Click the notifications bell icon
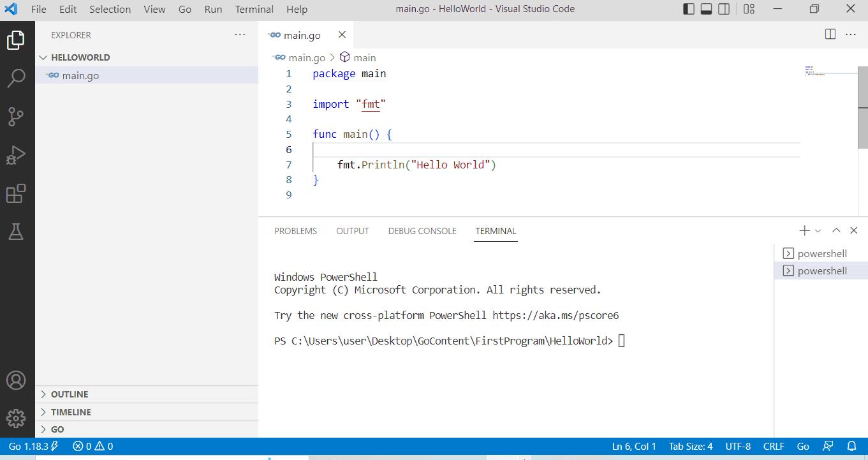868x460 pixels. coord(853,446)
